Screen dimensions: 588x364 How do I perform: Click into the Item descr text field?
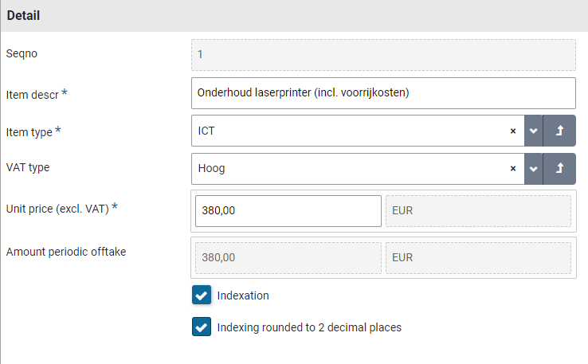click(x=382, y=93)
